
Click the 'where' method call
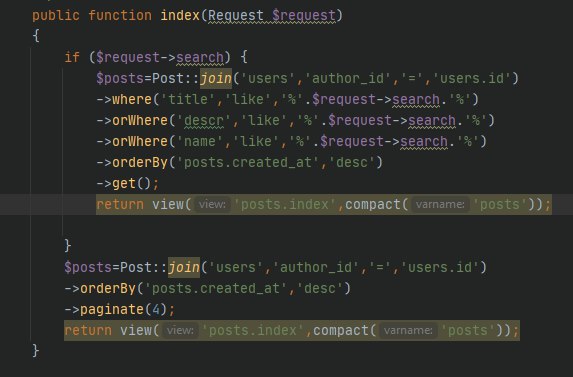[132, 99]
